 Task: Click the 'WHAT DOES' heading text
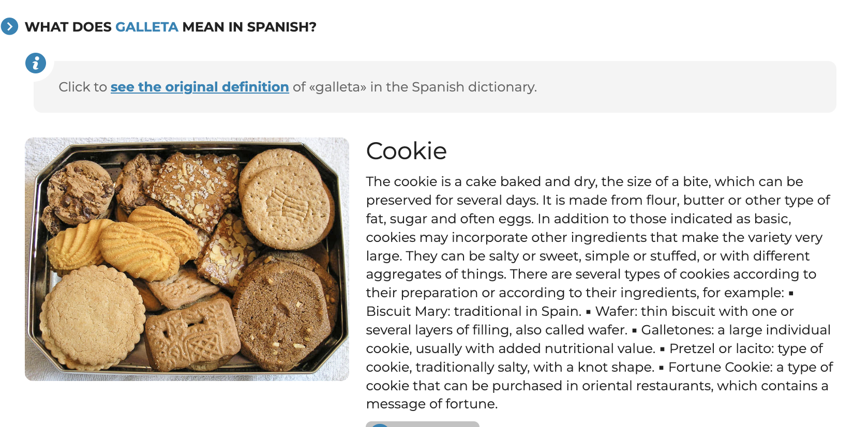coord(68,27)
